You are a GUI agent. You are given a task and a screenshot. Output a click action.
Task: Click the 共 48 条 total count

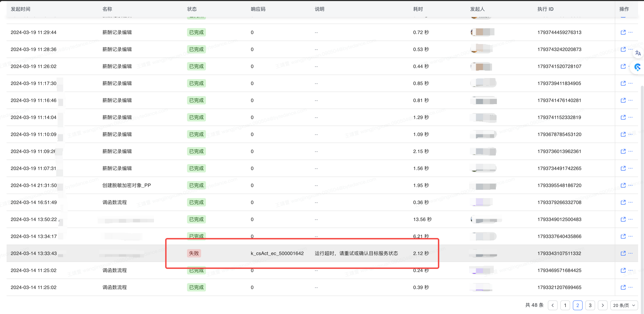coord(534,305)
